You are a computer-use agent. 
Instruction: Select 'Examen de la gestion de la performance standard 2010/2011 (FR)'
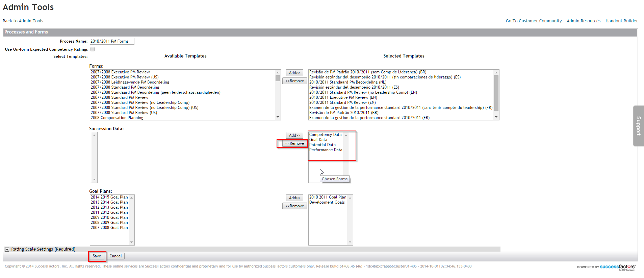click(x=401, y=118)
